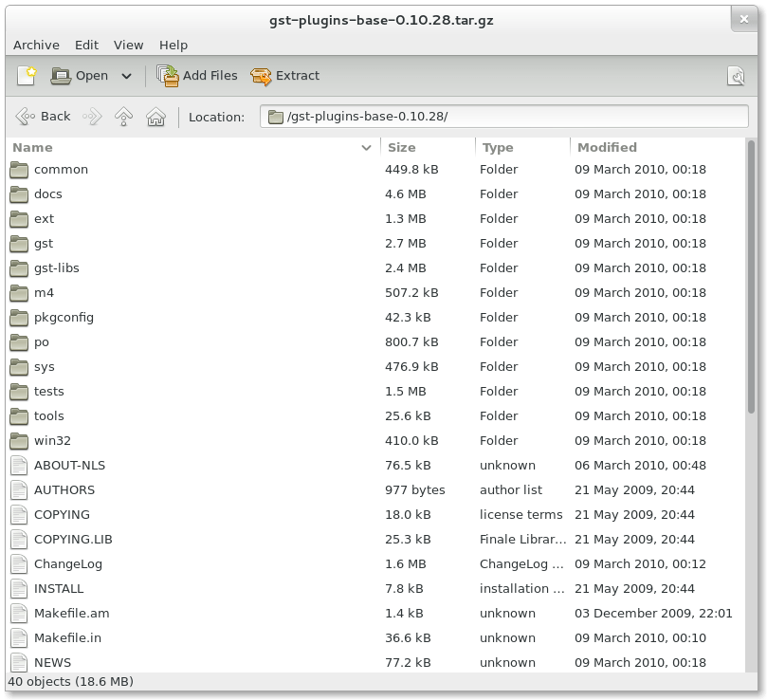Viewport: 767px width, 700px height.
Task: Click the file name 'pkgconfig'
Action: coord(64,318)
